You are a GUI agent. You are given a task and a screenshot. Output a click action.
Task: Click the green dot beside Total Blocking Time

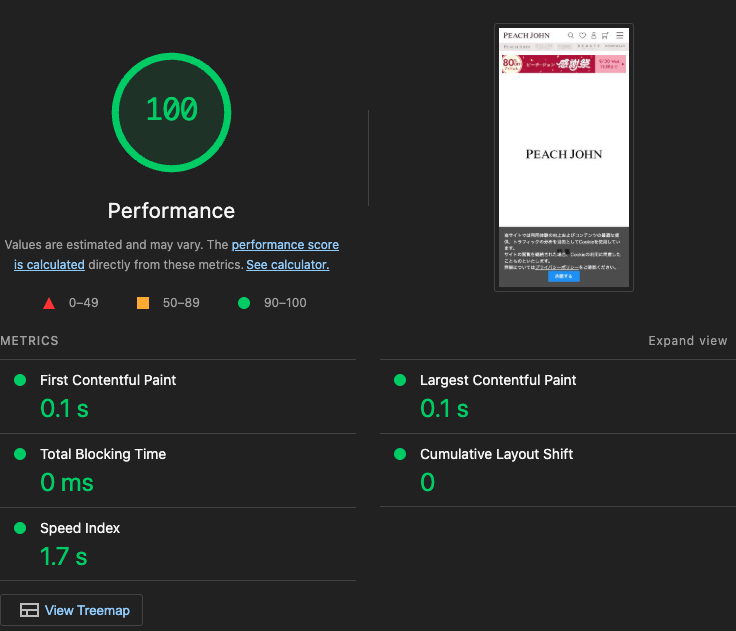point(20,454)
